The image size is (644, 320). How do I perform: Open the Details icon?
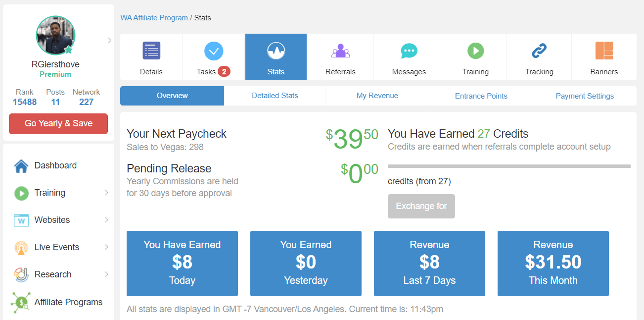pos(151,51)
